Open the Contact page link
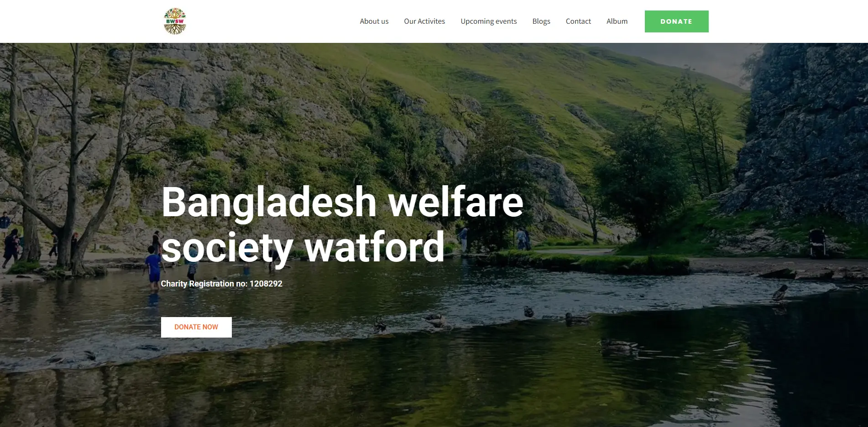Image resolution: width=868 pixels, height=427 pixels. 578,21
